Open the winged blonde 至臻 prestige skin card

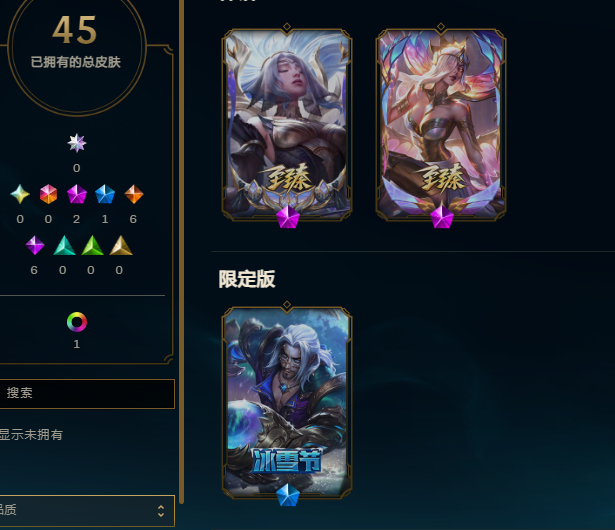coord(441,124)
